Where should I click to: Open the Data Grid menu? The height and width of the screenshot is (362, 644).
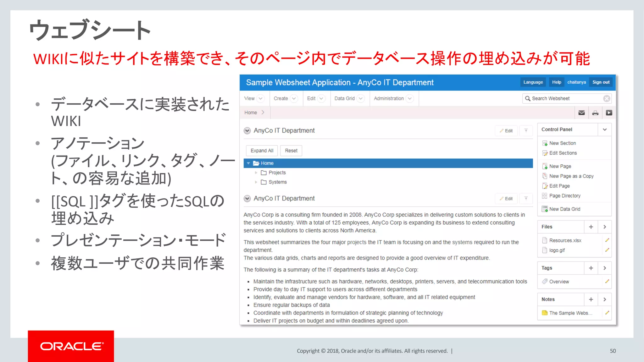coord(349,99)
